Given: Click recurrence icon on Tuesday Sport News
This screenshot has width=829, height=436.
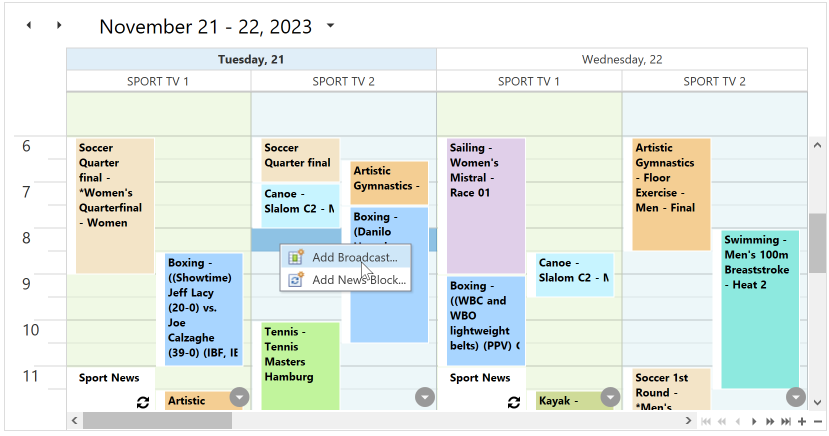Looking at the screenshot, I should tap(143, 402).
